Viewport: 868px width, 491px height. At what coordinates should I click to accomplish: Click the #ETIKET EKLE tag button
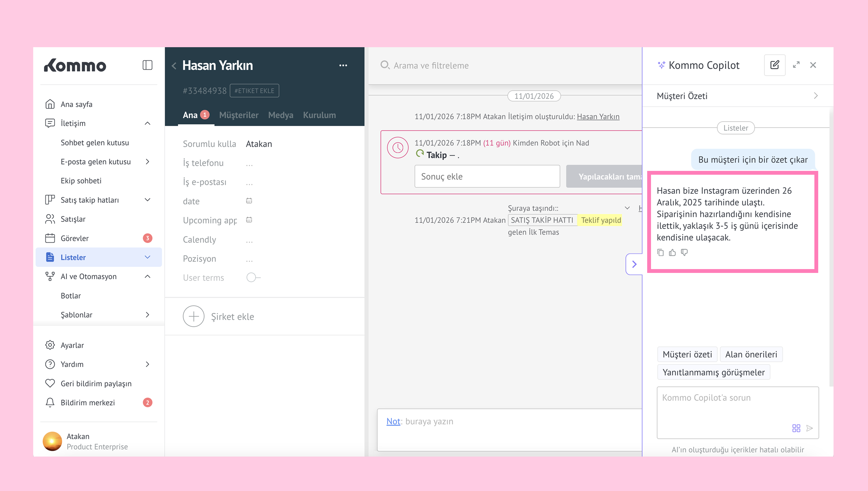click(x=254, y=91)
